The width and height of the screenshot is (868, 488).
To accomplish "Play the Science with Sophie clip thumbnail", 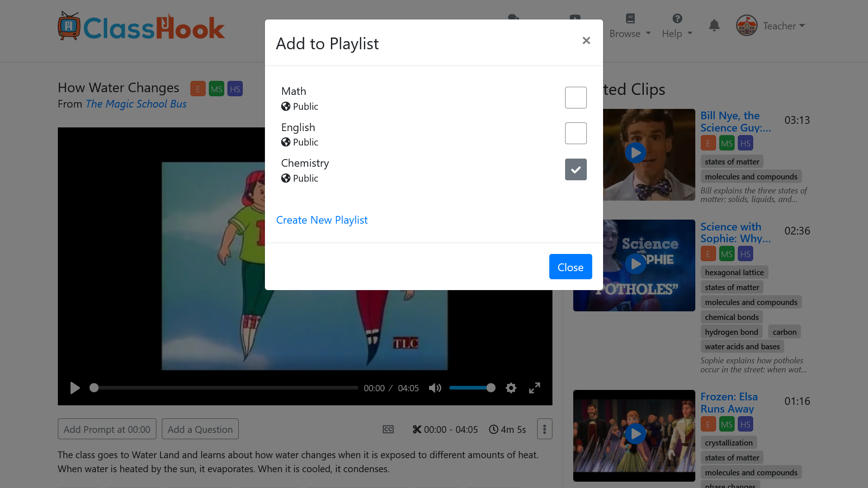I will (635, 263).
